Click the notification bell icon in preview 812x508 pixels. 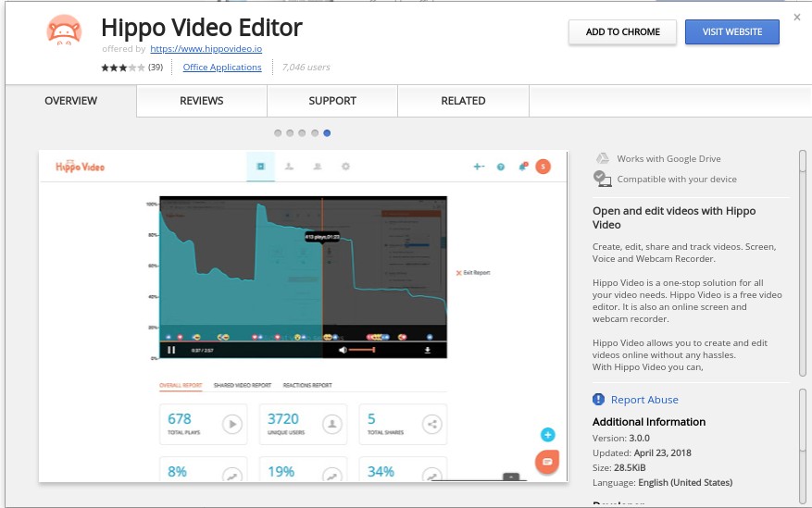click(x=522, y=167)
